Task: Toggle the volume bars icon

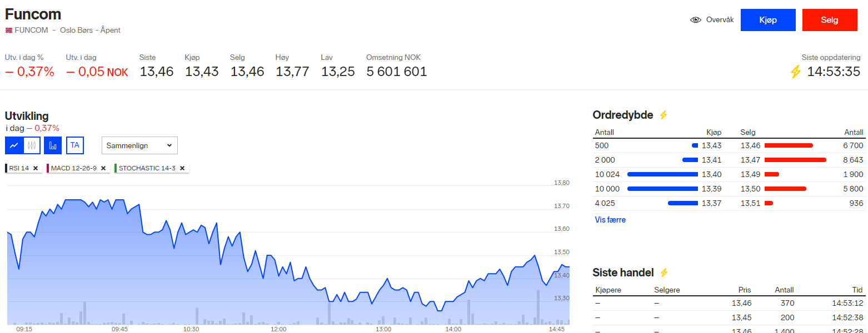Action: 53,145
